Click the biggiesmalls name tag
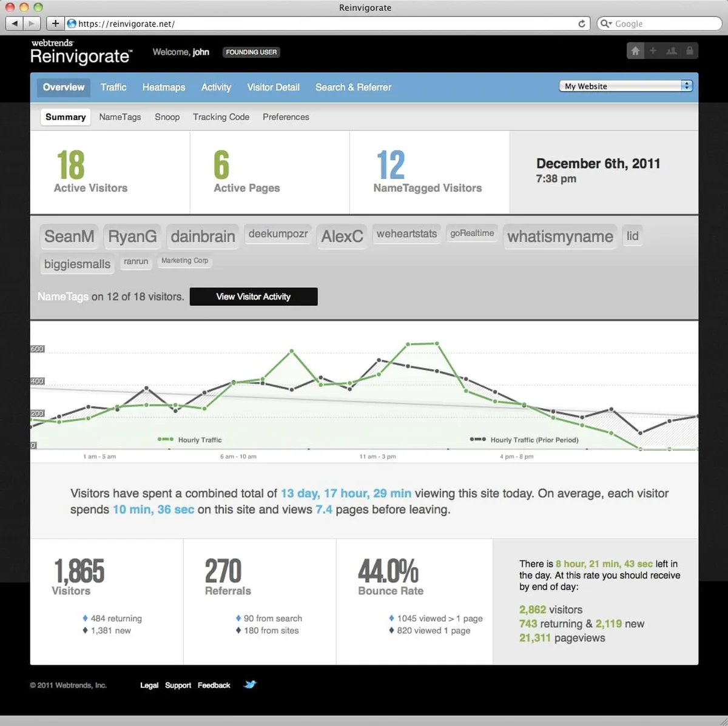Image resolution: width=728 pixels, height=726 pixels. (x=77, y=264)
